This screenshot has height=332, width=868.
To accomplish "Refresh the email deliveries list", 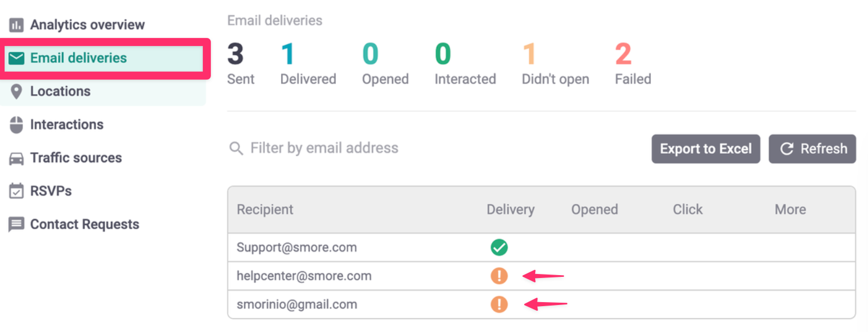I will point(812,149).
